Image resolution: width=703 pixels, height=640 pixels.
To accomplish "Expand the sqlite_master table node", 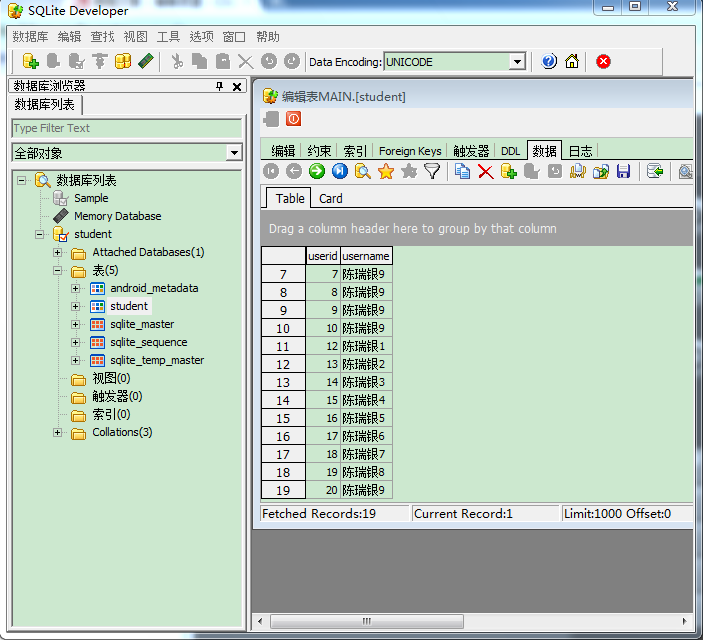I will pyautogui.click(x=76, y=324).
